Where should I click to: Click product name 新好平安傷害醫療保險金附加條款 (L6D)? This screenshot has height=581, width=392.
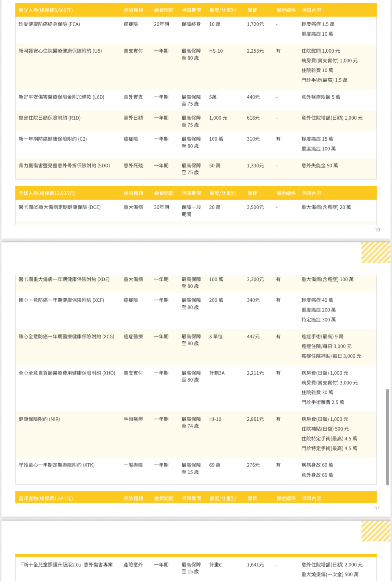61,97
